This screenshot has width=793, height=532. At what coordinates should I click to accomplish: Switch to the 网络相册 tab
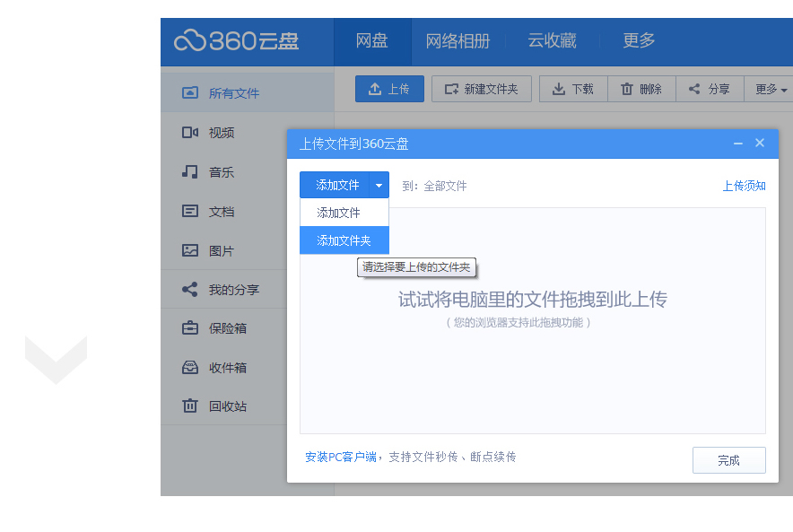457,41
